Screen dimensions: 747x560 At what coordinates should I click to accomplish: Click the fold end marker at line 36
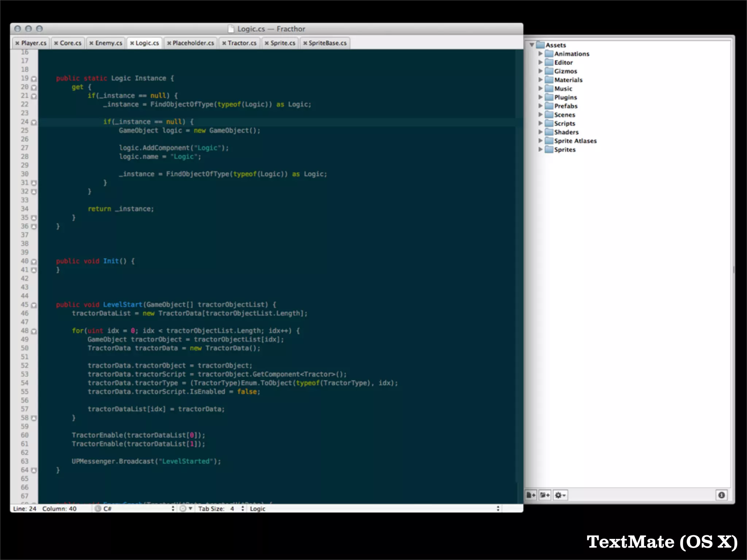click(x=34, y=227)
